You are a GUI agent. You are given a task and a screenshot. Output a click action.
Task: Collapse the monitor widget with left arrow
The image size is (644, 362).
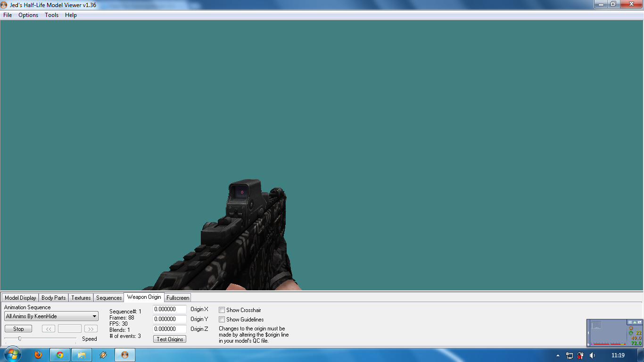click(589, 333)
